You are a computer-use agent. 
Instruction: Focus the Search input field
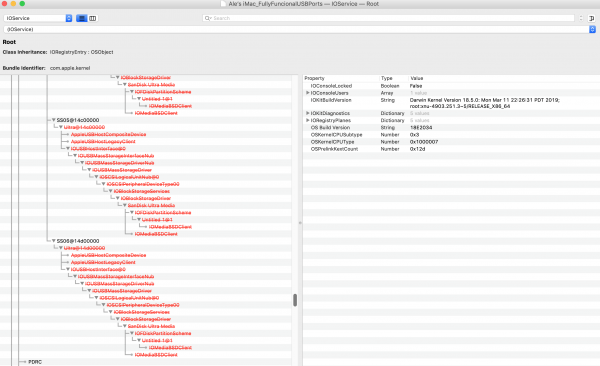pos(388,18)
